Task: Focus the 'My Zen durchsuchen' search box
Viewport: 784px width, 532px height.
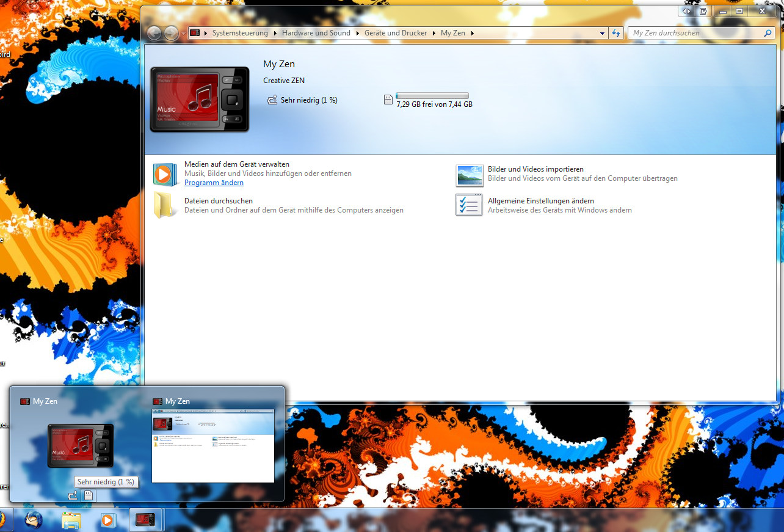Action: point(702,33)
